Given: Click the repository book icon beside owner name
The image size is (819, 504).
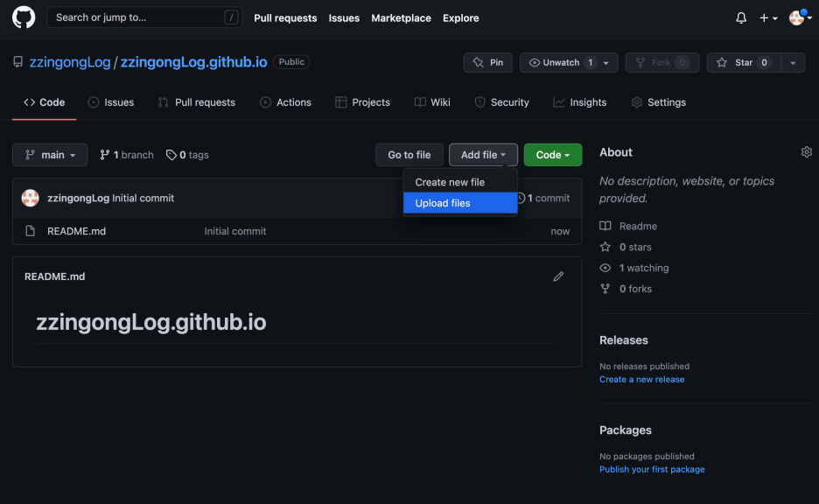Looking at the screenshot, I should (x=18, y=62).
